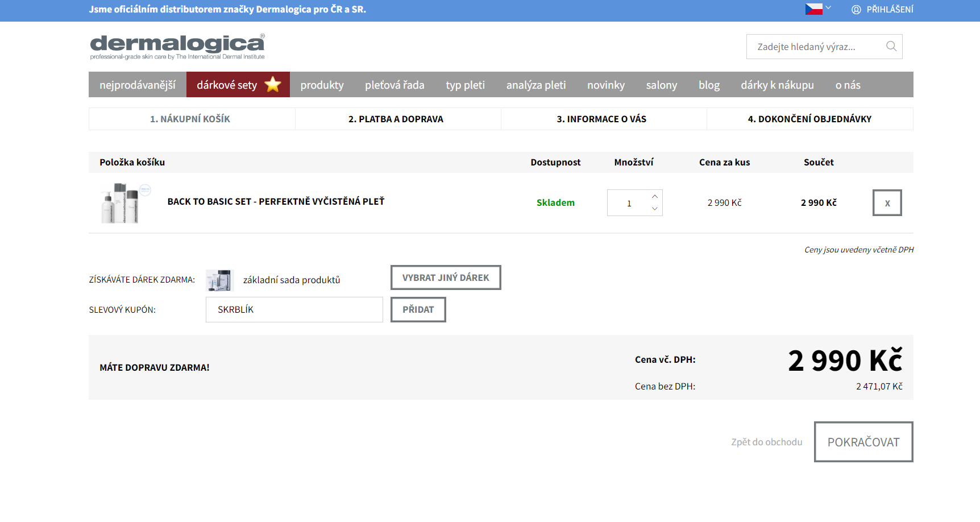Click the 'Ceny jsou uvedeny včetně DPH' note
Image resolution: width=980 pixels, height=522 pixels.
point(859,250)
